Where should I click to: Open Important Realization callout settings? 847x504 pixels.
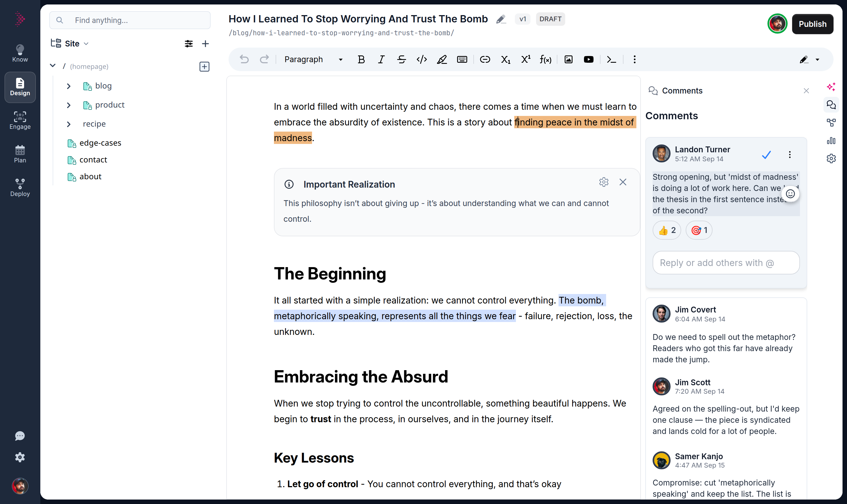(x=604, y=182)
